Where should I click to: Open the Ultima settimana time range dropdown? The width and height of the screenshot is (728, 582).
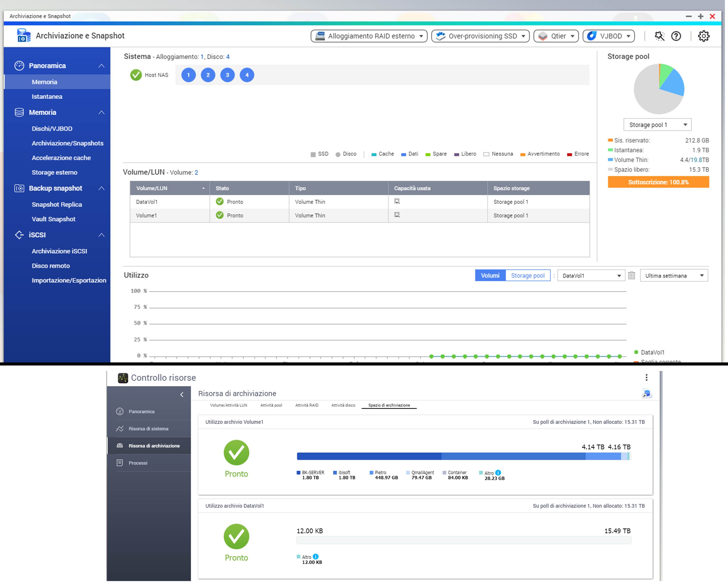pyautogui.click(x=674, y=276)
